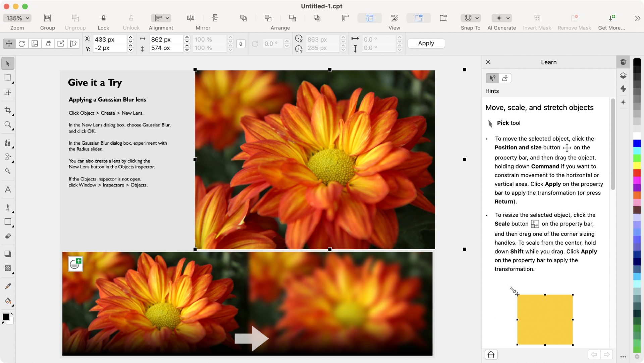Image resolution: width=644 pixels, height=363 pixels.
Task: Click the Invert Mask toolbar icon
Action: pyautogui.click(x=537, y=18)
